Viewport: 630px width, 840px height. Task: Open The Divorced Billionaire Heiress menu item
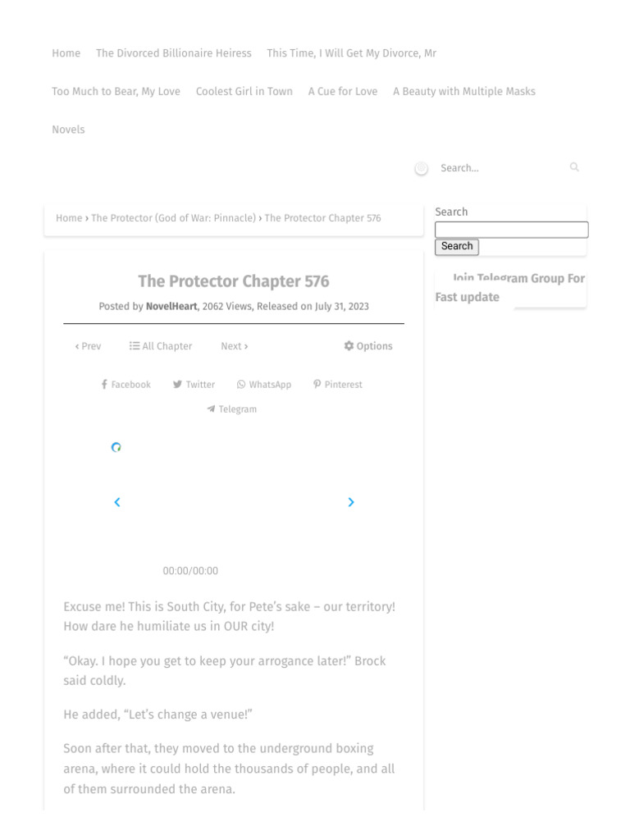[174, 53]
